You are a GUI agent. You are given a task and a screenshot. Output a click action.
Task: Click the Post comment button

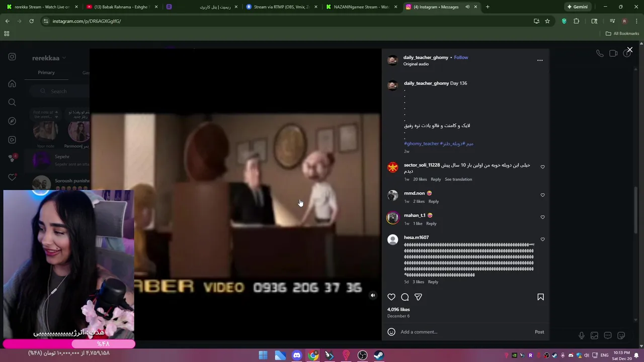point(539,332)
